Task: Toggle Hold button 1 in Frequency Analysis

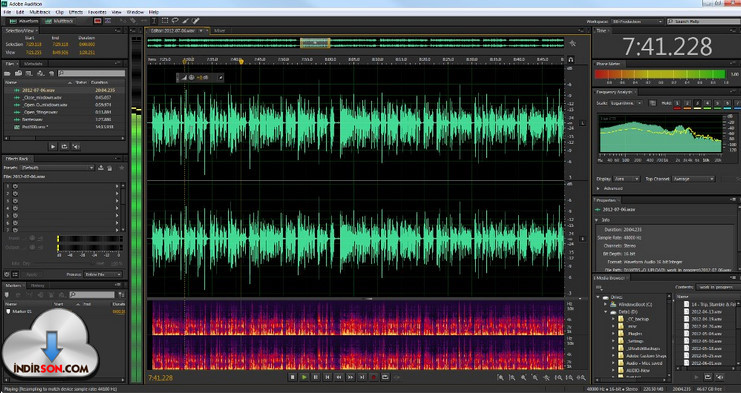Action: coord(677,103)
